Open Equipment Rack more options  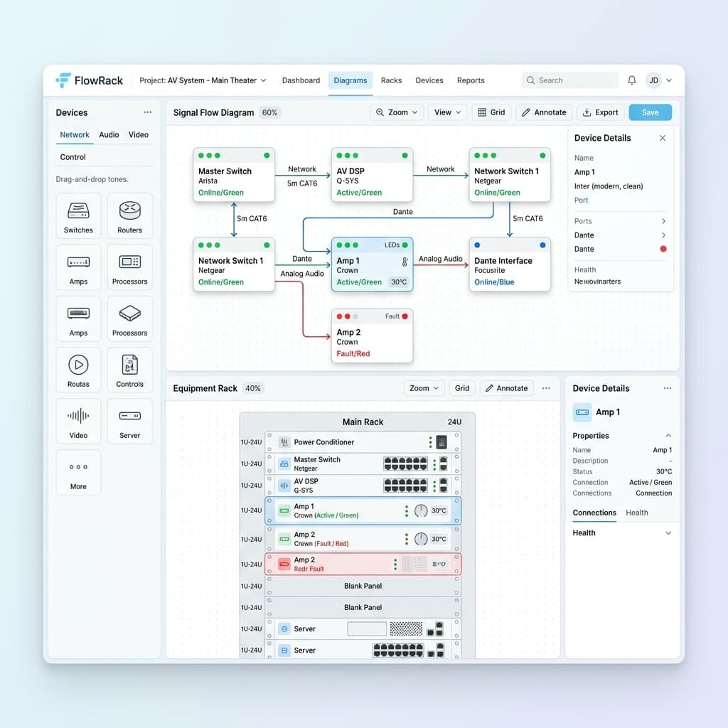pos(546,388)
